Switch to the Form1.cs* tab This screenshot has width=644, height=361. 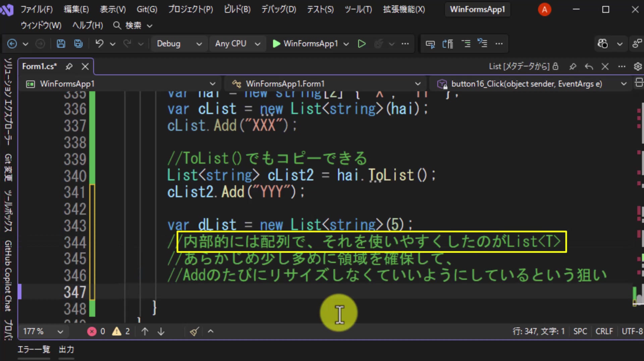[x=39, y=66]
